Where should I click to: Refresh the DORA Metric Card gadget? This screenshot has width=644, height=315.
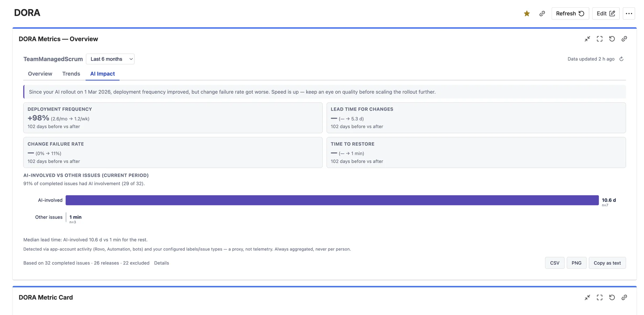coord(612,297)
